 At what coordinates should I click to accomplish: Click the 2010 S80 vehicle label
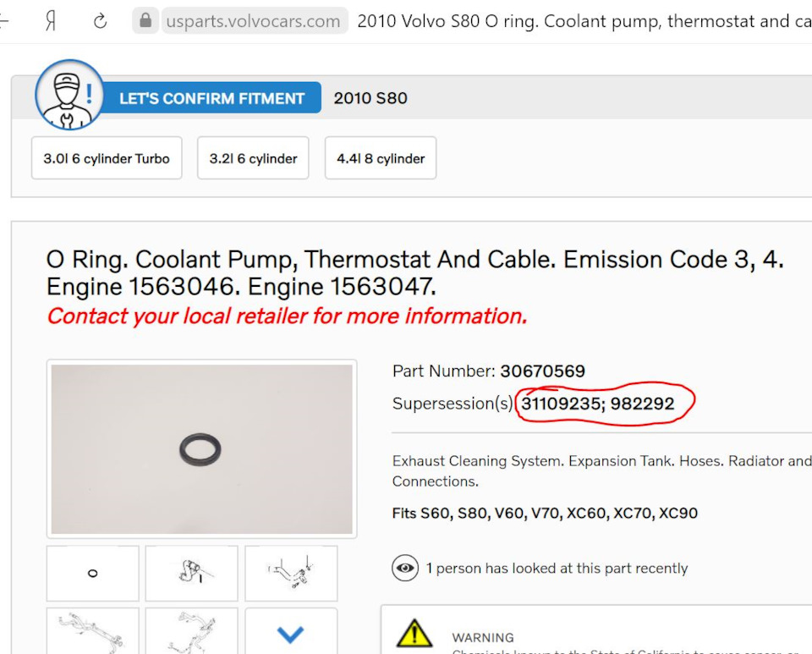click(x=370, y=98)
